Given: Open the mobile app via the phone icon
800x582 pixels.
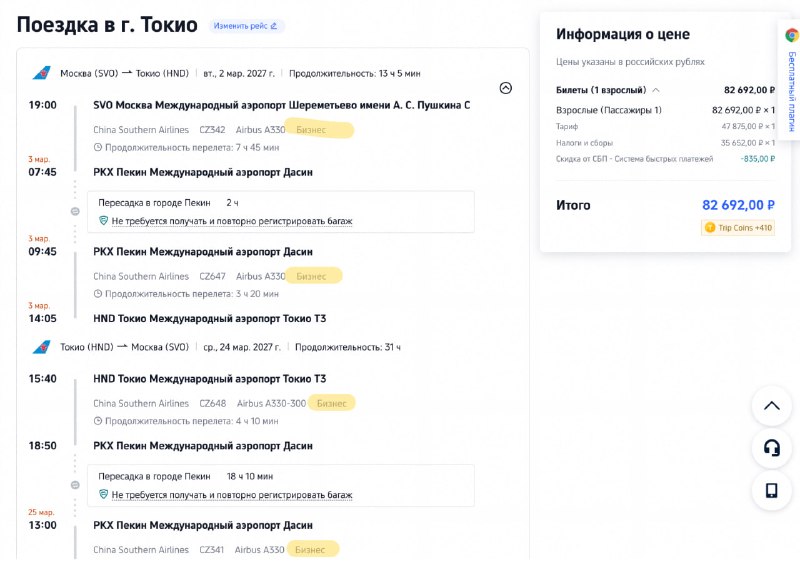Looking at the screenshot, I should pos(771,490).
